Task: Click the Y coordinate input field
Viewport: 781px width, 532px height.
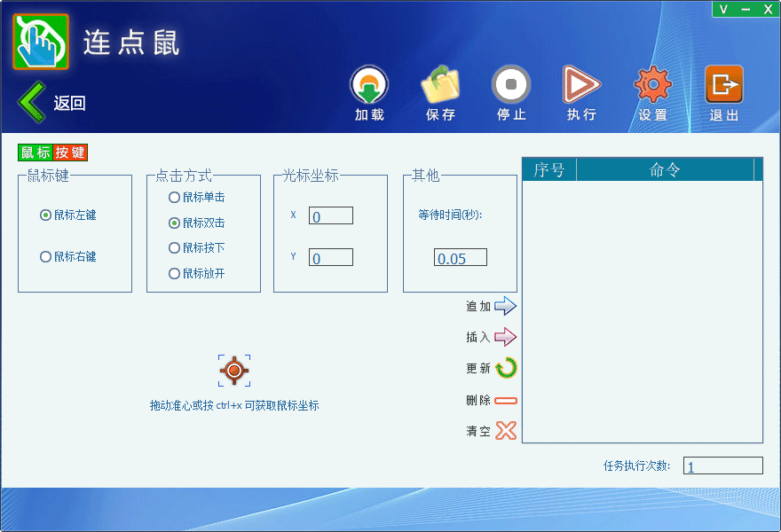Action: [331, 258]
